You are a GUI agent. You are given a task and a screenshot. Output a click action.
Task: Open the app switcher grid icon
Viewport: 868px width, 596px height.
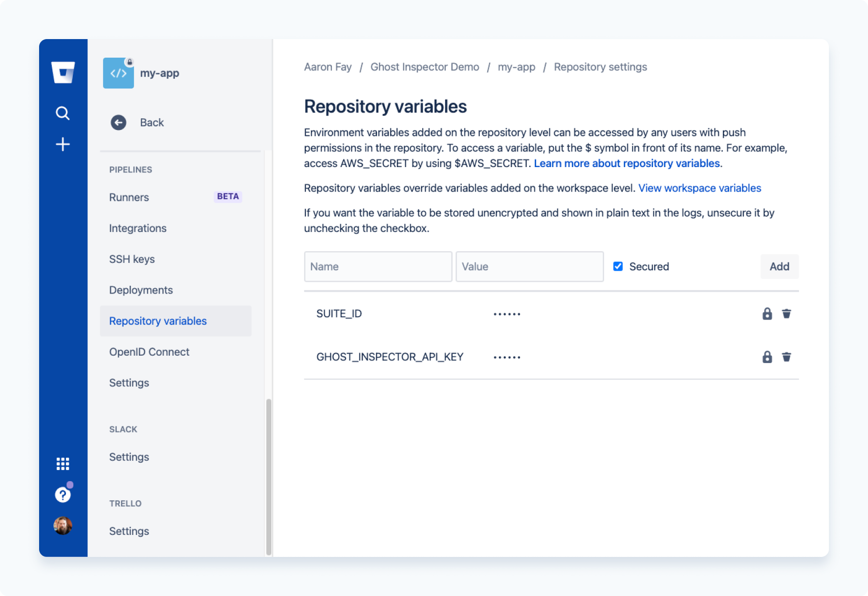[63, 463]
